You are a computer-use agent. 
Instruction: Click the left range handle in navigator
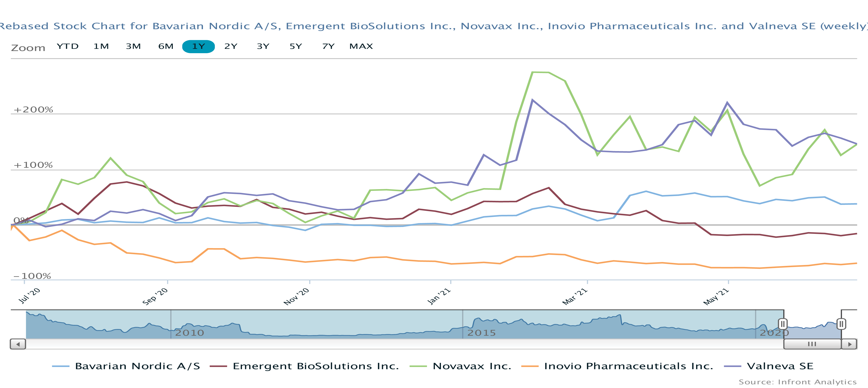tap(783, 324)
